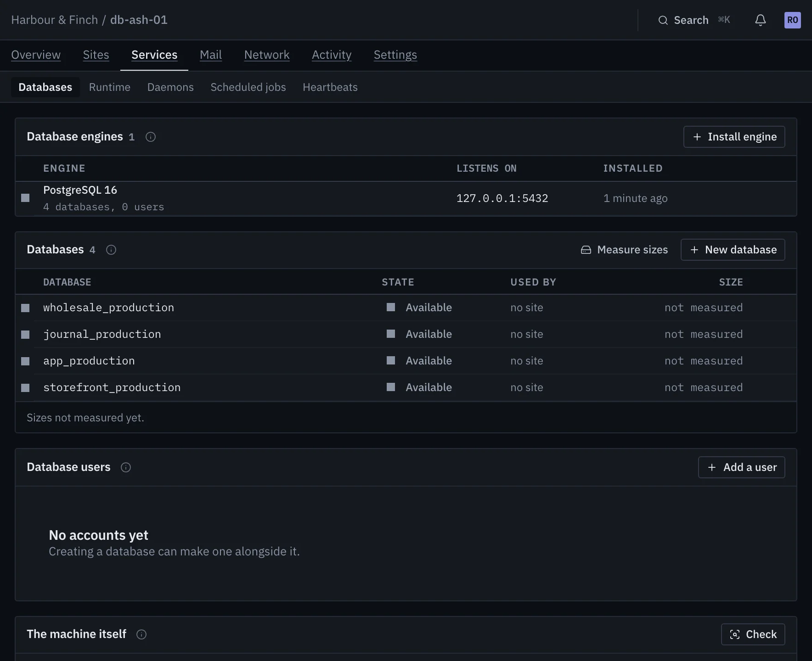
Task: Select the Services tab
Action: click(154, 55)
